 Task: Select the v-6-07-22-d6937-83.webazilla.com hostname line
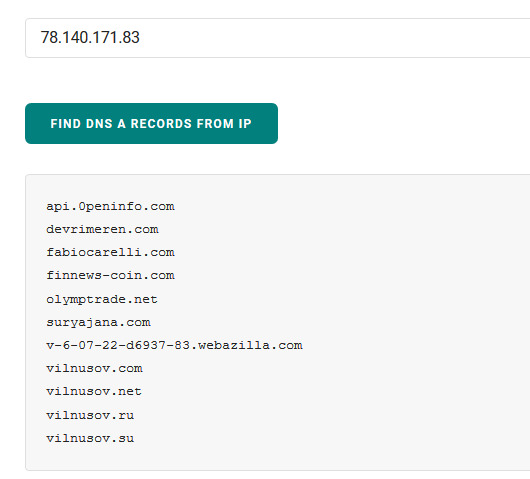[174, 345]
